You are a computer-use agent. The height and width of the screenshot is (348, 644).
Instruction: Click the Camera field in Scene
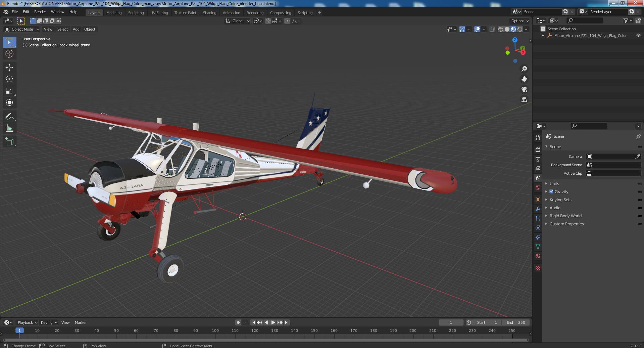[613, 157]
